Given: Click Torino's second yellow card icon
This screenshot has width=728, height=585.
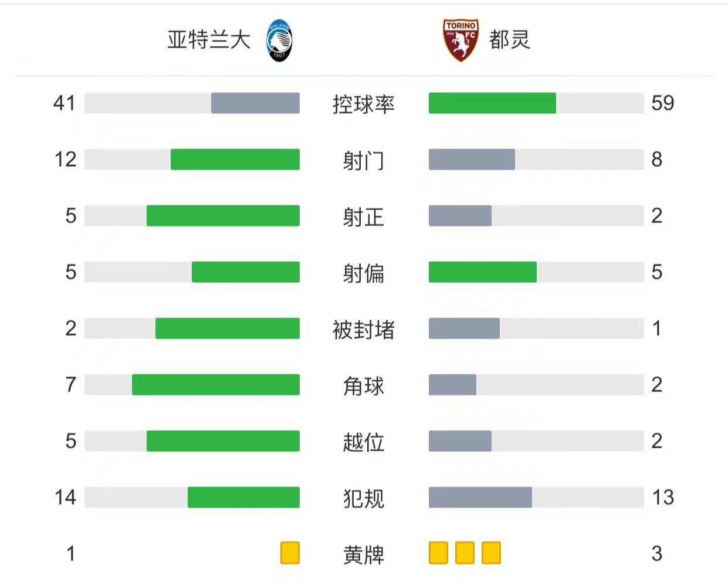Looking at the screenshot, I should (465, 553).
